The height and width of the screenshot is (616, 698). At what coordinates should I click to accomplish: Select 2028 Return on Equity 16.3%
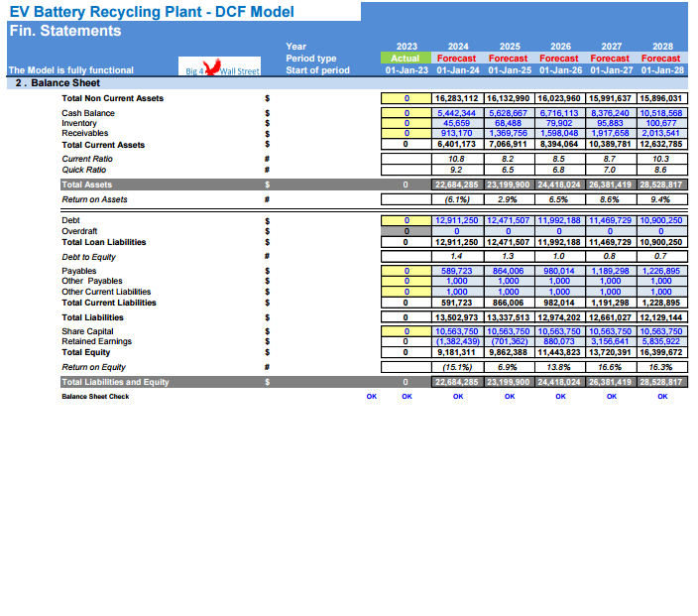click(661, 367)
